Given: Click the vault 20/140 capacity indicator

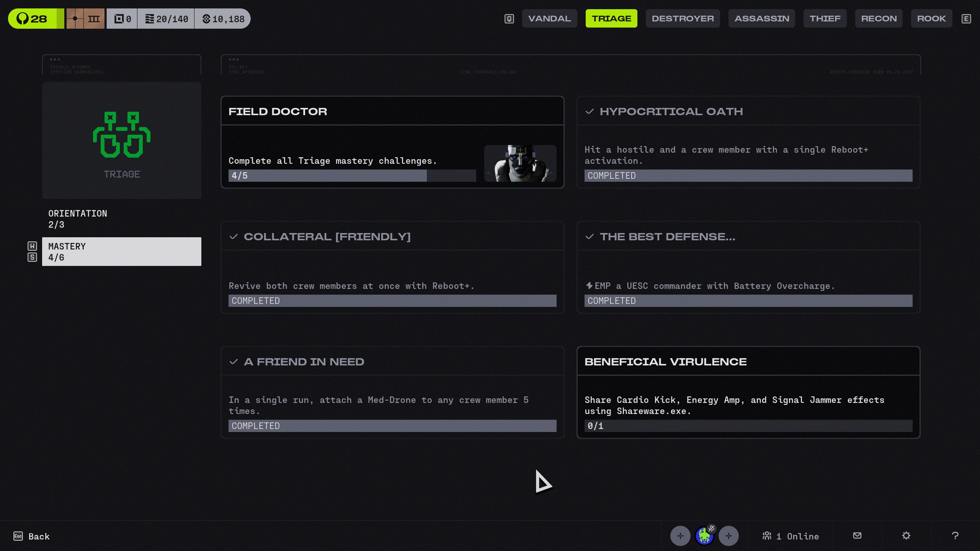Looking at the screenshot, I should click(x=167, y=19).
